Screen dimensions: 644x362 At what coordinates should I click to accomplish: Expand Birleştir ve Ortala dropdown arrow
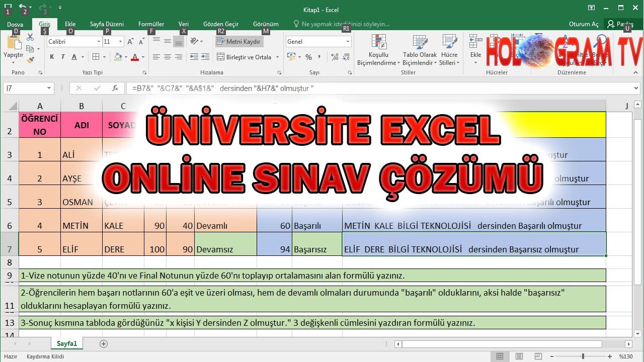[277, 57]
